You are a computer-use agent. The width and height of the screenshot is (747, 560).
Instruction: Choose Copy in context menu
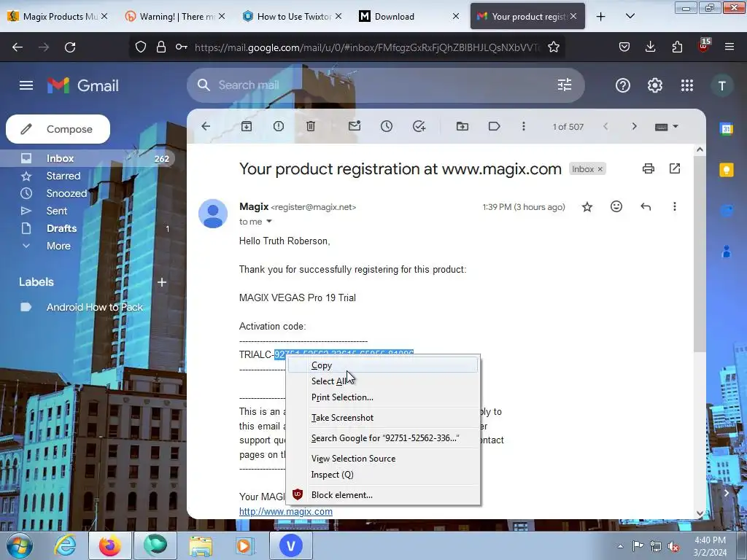(382, 365)
